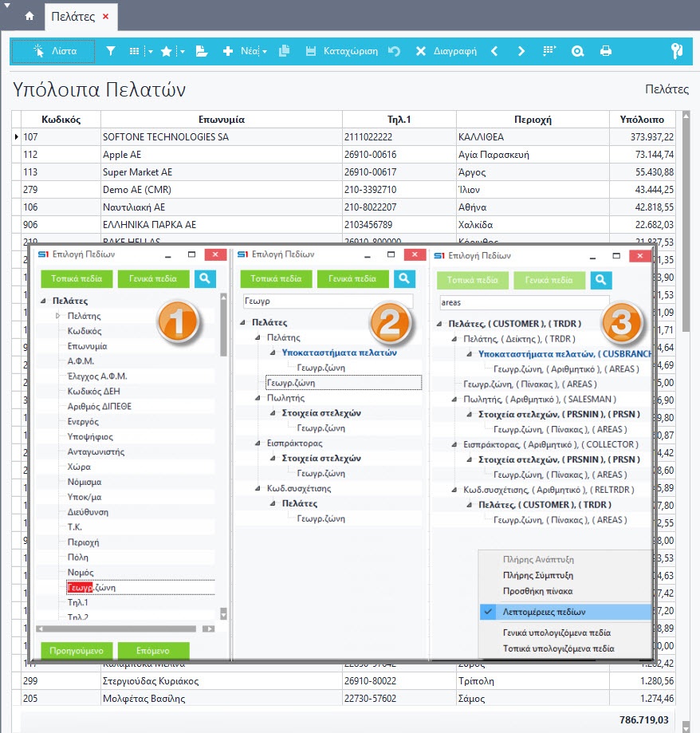Click the undo arrow icon
The width and height of the screenshot is (700, 733).
click(394, 51)
